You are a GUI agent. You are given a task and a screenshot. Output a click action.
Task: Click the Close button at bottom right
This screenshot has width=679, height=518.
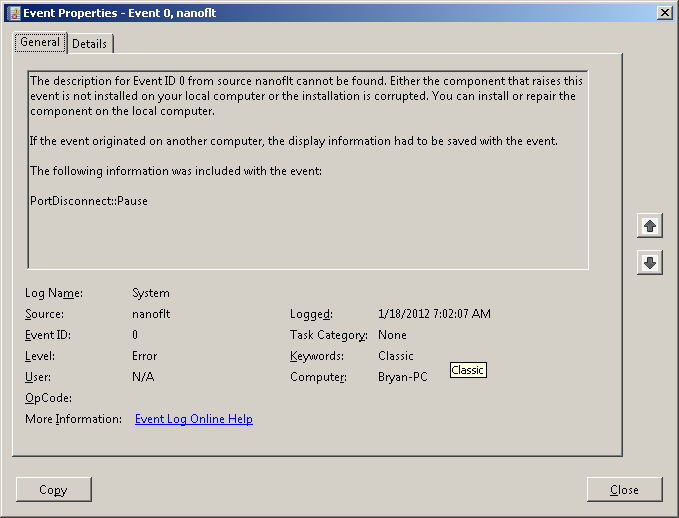625,490
